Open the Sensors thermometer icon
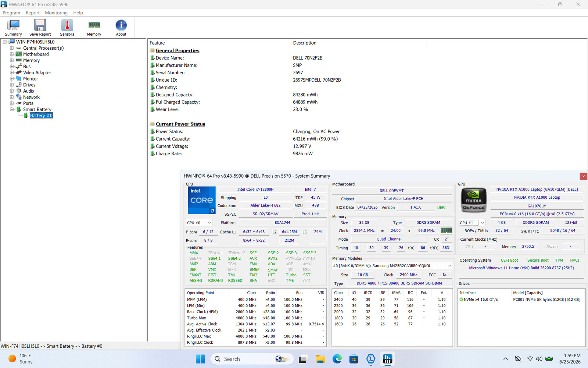588x368 pixels. [67, 28]
